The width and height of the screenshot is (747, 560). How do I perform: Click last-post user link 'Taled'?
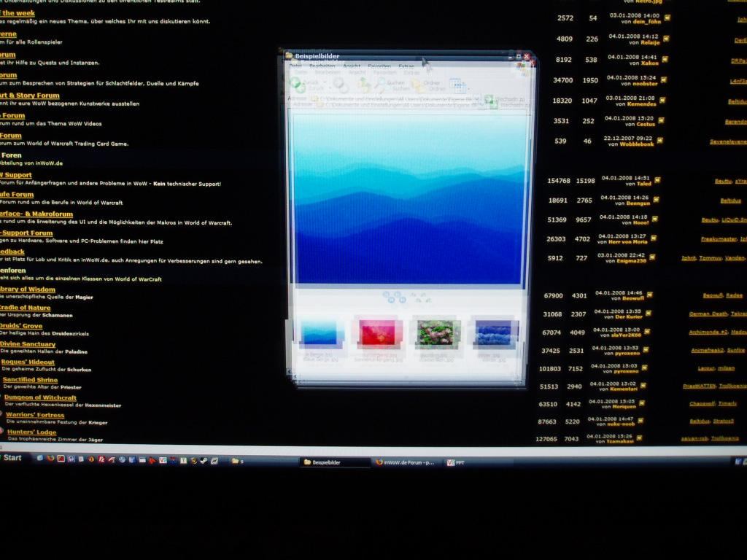644,183
